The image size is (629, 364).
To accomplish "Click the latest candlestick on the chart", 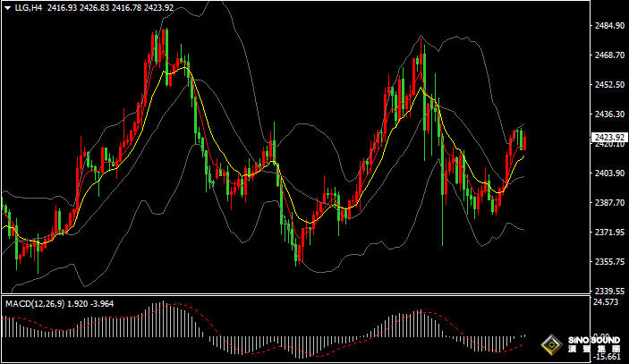I will pos(523,140).
